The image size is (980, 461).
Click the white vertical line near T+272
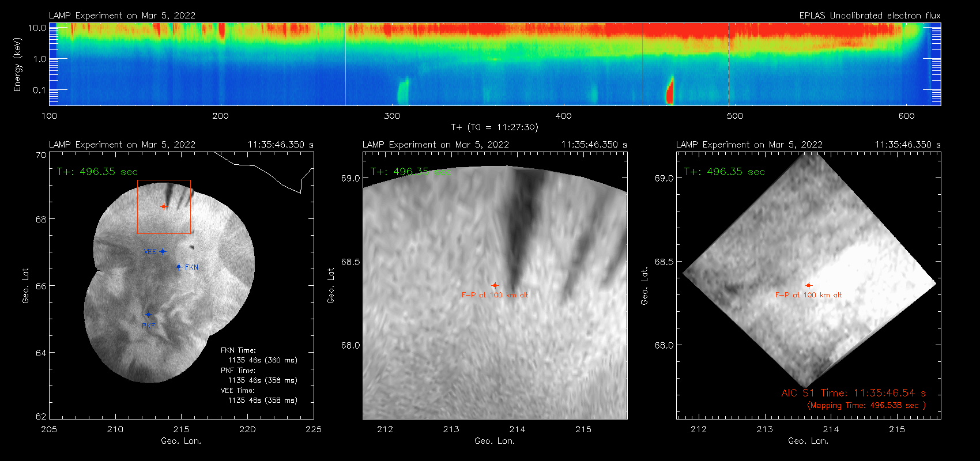(x=345, y=64)
